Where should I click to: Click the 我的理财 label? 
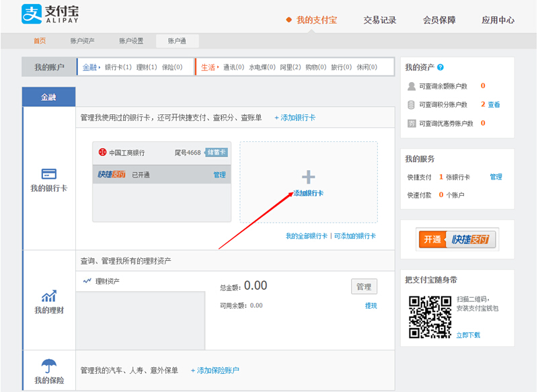tap(49, 311)
